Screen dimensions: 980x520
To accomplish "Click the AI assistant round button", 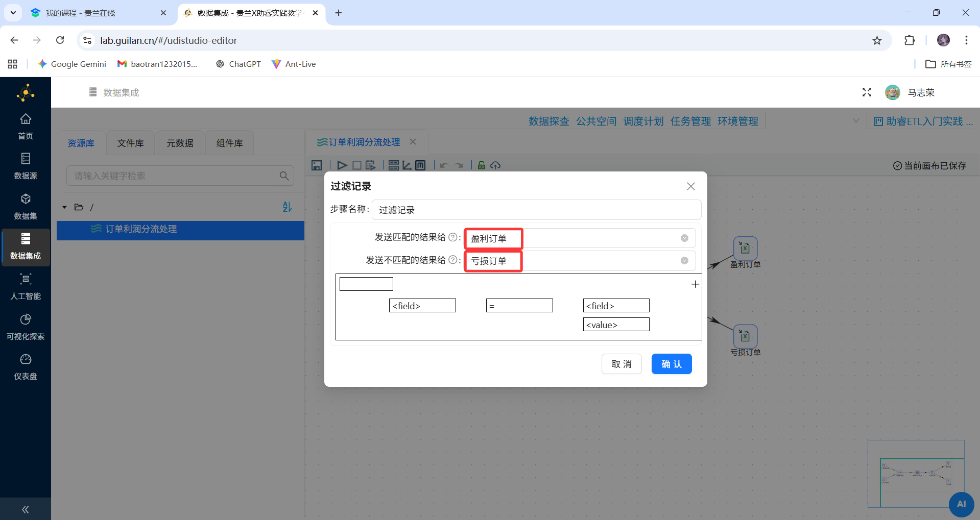I will [962, 504].
